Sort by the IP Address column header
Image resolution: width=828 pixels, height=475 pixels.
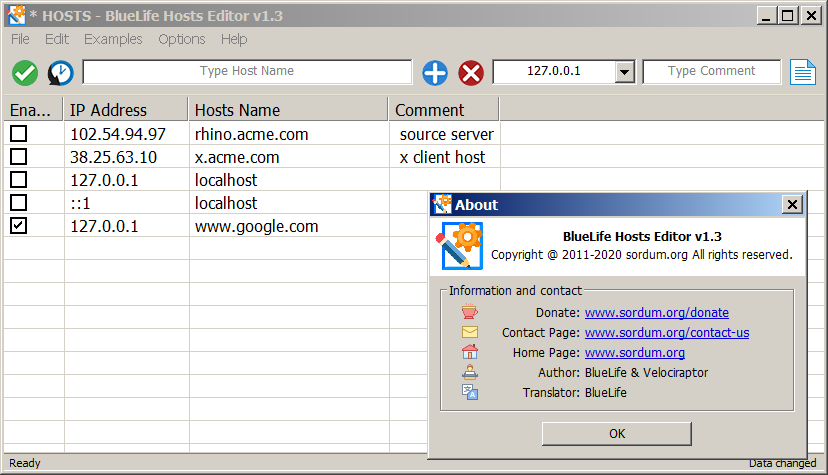(126, 110)
